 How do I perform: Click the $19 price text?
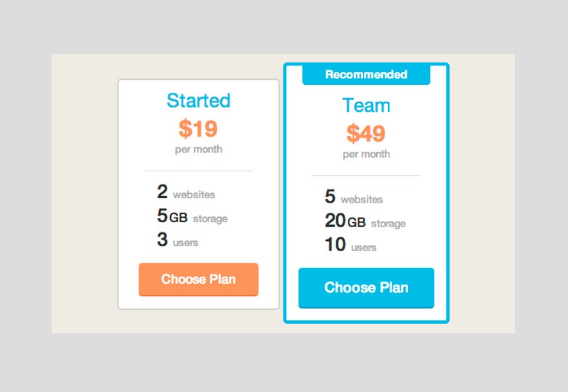point(198,128)
